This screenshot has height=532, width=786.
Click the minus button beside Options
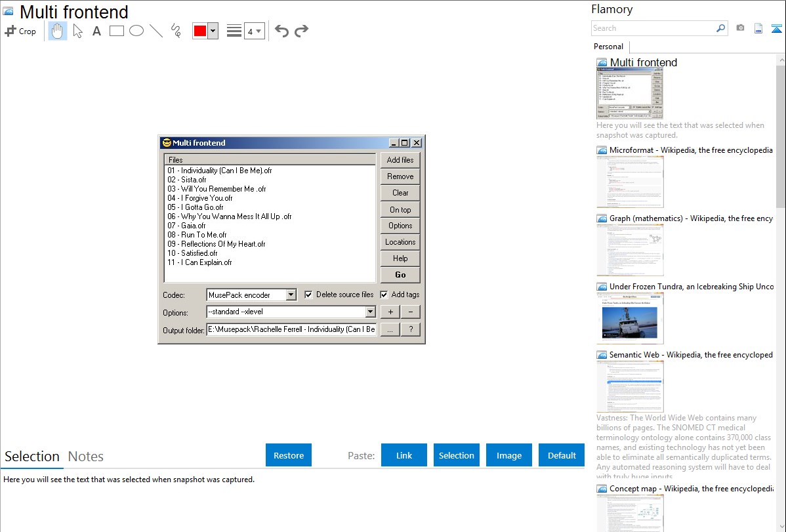pyautogui.click(x=411, y=312)
